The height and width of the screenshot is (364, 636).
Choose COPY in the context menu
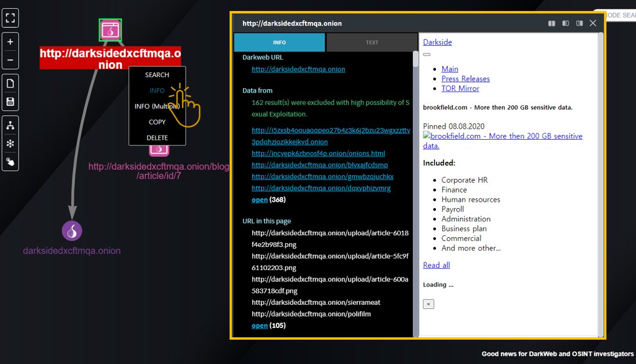(x=157, y=122)
